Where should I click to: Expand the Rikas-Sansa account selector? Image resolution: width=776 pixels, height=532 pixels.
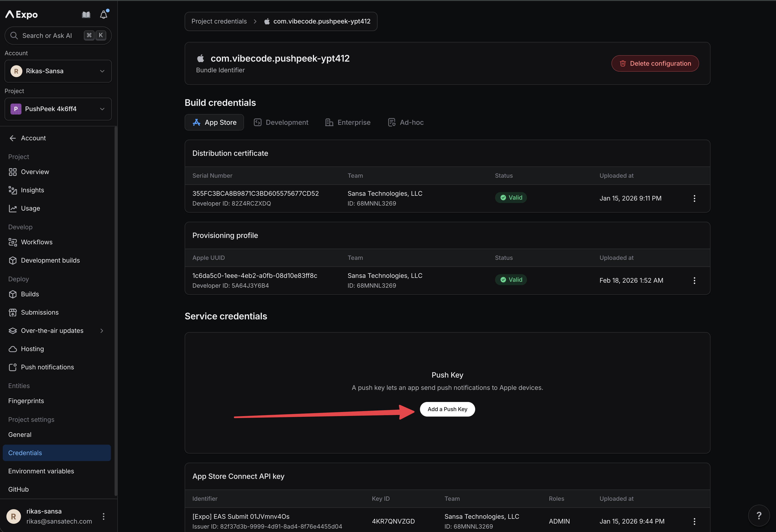[58, 71]
